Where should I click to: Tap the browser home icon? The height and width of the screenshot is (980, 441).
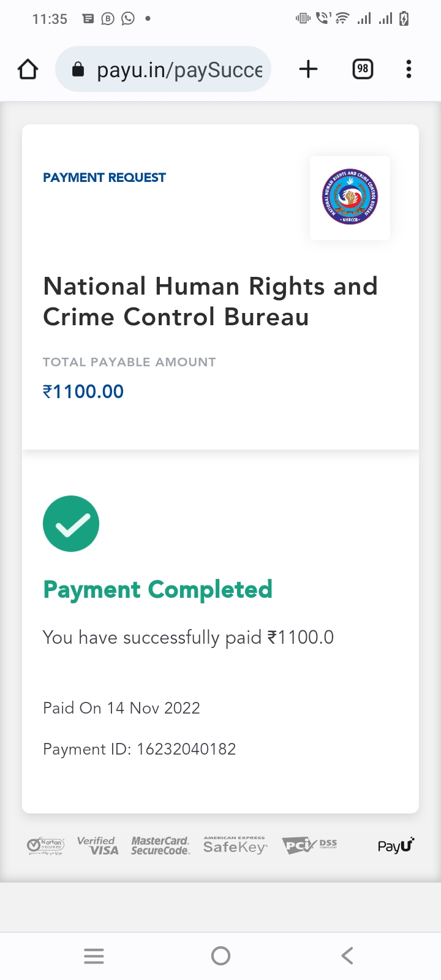pyautogui.click(x=28, y=69)
